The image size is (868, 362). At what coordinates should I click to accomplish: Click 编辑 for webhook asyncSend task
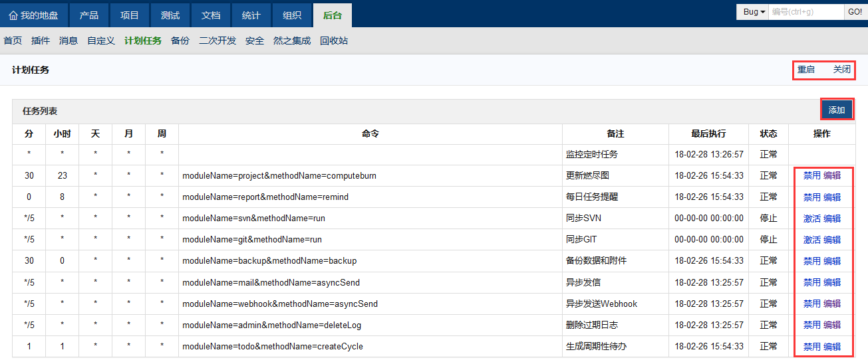coord(832,304)
